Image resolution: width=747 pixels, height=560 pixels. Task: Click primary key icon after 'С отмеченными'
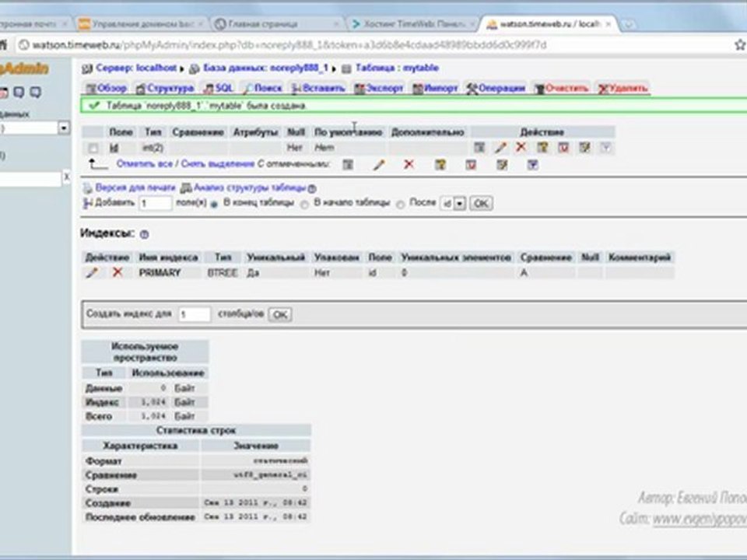pyautogui.click(x=440, y=165)
